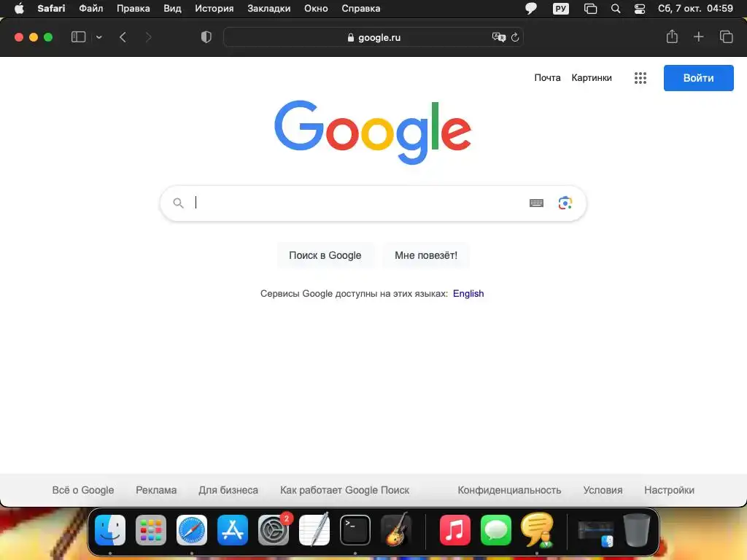Viewport: 747px width, 560px height.
Task: Open the Google apps grid icon
Action: point(640,78)
